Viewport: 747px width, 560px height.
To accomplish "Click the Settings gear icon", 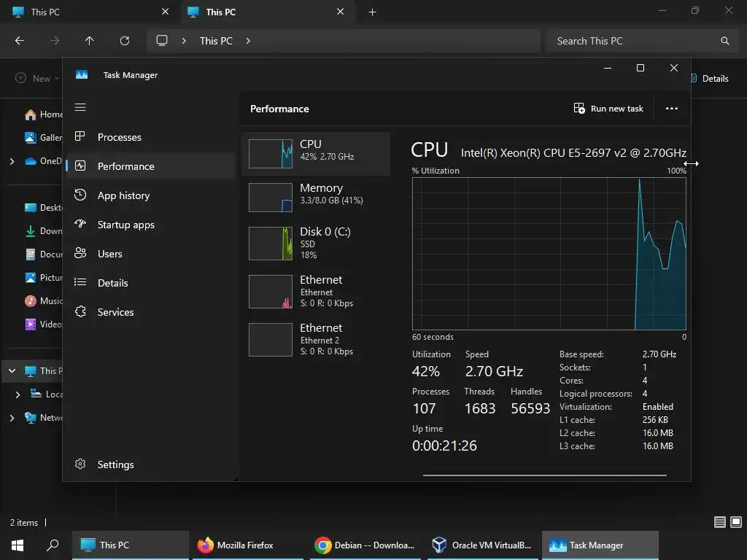I will tap(80, 464).
